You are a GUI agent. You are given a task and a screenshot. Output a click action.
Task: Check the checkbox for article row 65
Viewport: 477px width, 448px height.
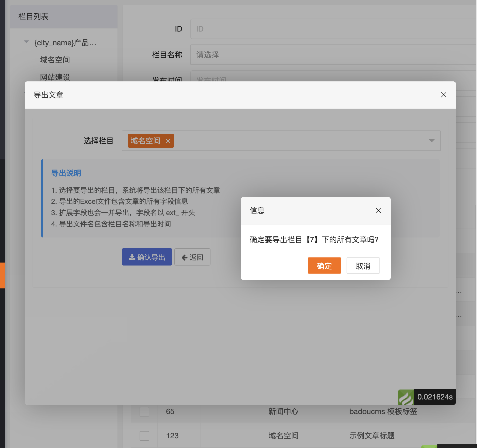point(144,411)
